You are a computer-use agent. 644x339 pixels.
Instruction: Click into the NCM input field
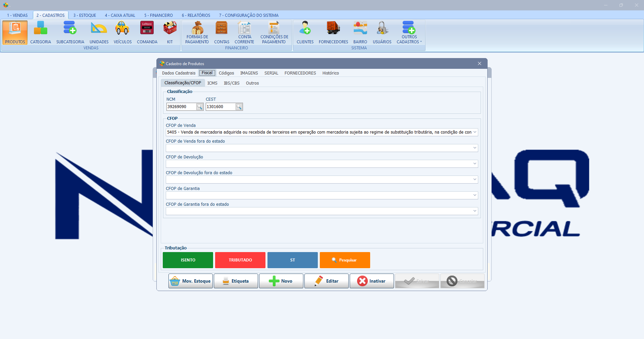(x=181, y=107)
